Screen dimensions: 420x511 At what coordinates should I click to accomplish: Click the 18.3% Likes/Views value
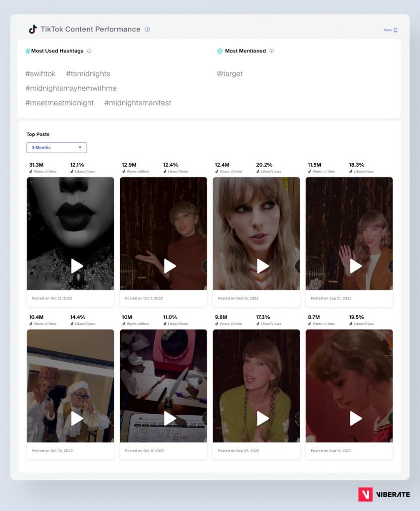point(357,165)
